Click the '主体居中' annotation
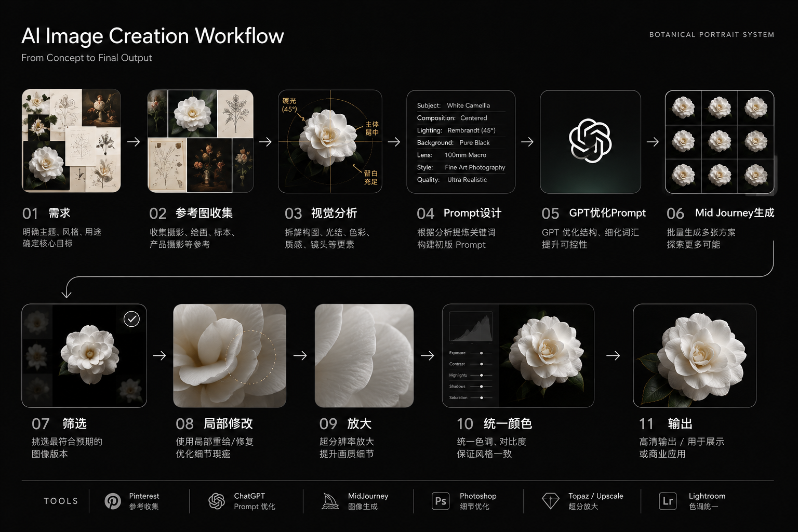The width and height of the screenshot is (798, 532). pyautogui.click(x=372, y=128)
